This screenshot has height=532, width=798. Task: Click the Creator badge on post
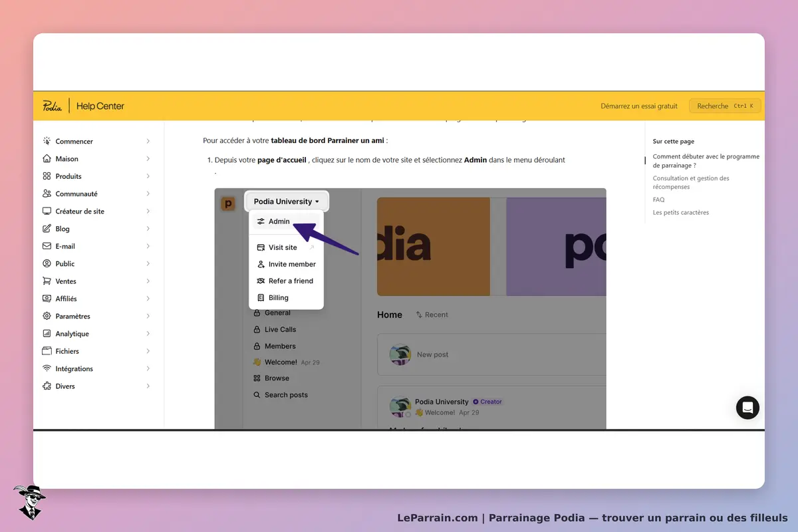pos(487,402)
